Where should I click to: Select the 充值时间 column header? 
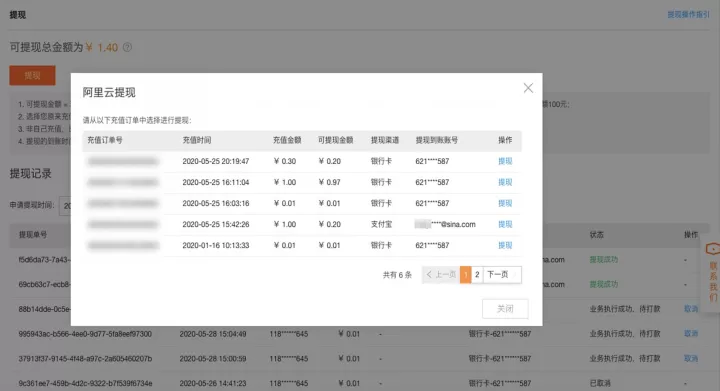click(197, 140)
